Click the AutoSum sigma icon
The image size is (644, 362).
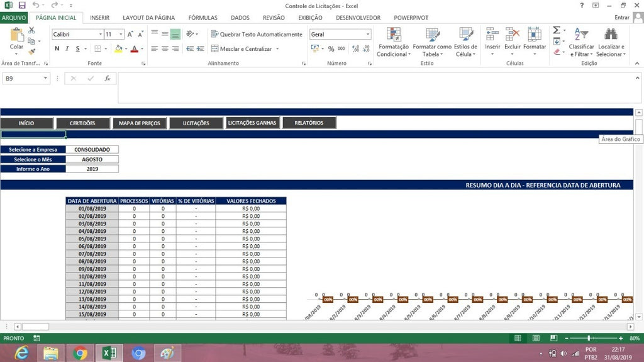[x=557, y=30]
